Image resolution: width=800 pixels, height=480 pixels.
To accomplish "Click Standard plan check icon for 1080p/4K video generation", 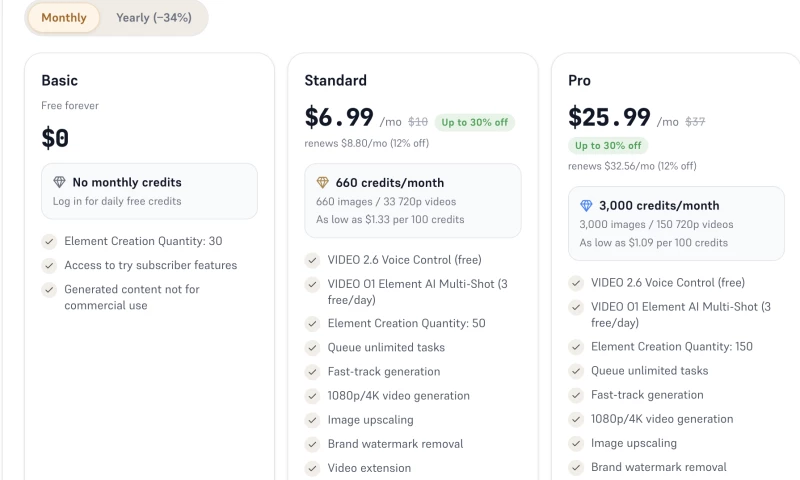I will [x=312, y=396].
